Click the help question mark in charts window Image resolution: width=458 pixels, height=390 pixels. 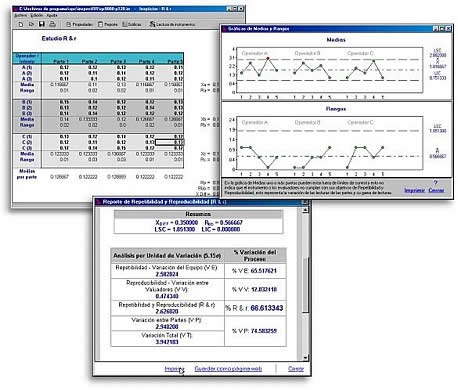click(x=435, y=183)
